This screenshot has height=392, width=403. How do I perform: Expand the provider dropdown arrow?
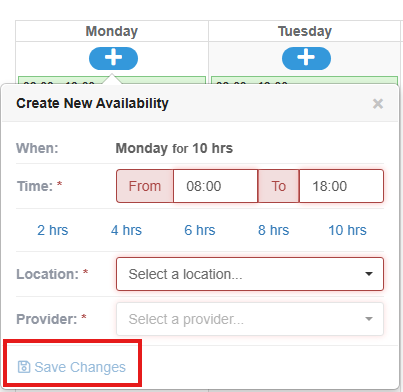point(369,319)
